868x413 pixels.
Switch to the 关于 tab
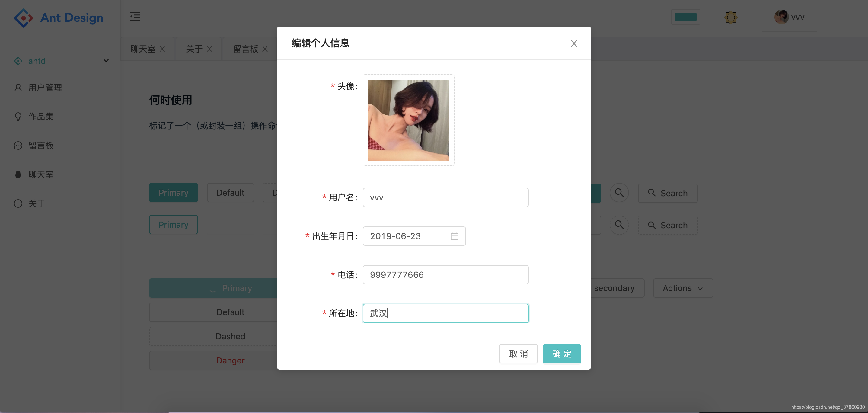[x=194, y=49]
